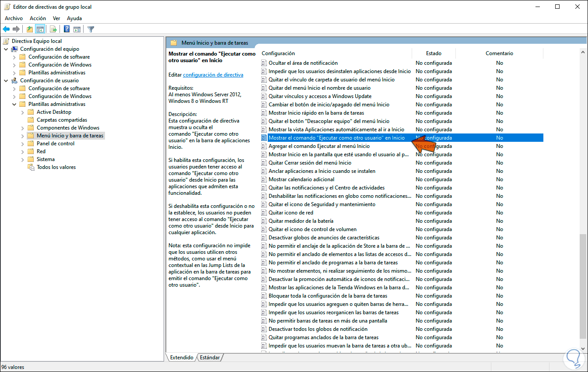Click the Forward navigation arrow icon
Screen dimensions: 588x372
click(x=17, y=29)
